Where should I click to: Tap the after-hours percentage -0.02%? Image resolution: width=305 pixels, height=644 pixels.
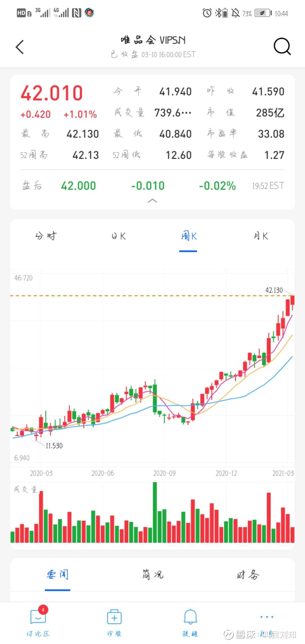coord(217,186)
